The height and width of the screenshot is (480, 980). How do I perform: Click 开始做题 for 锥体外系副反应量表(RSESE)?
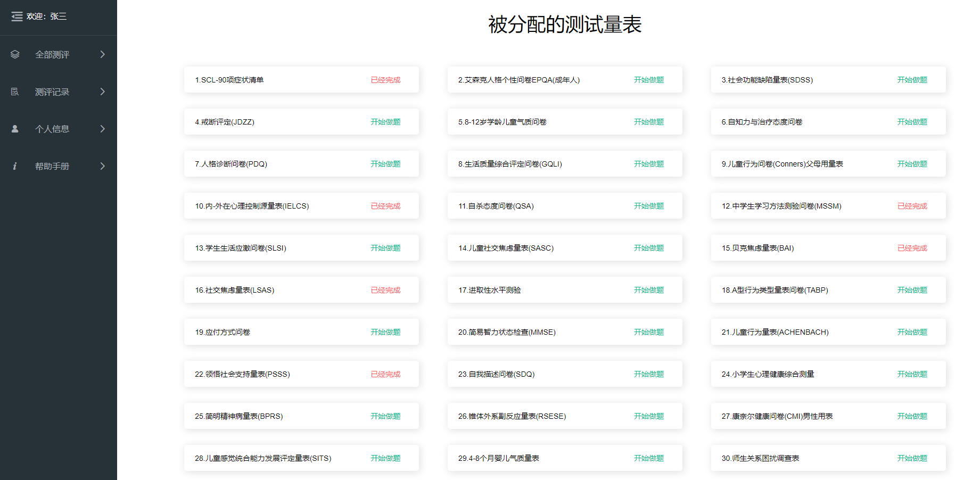(x=649, y=416)
